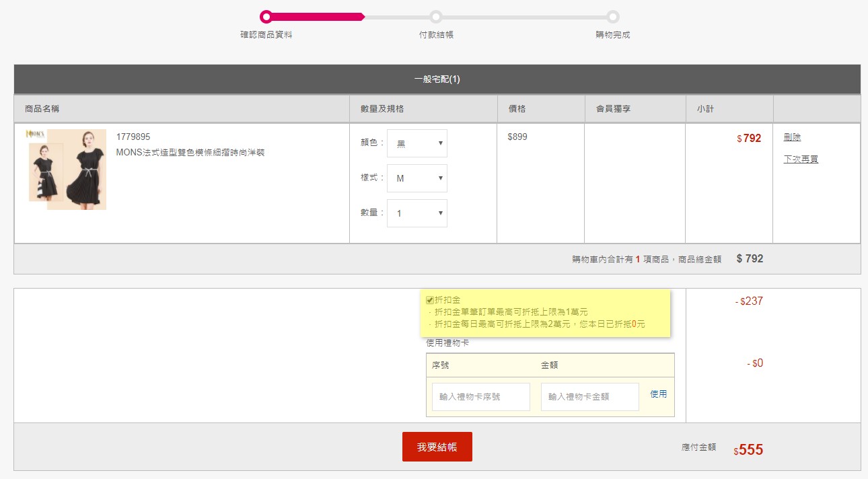Click the payable total $555
Viewport: 868px width, 479px height.
(748, 450)
